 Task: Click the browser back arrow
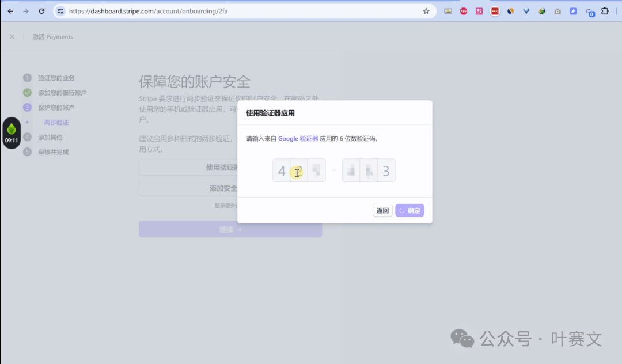[10, 11]
